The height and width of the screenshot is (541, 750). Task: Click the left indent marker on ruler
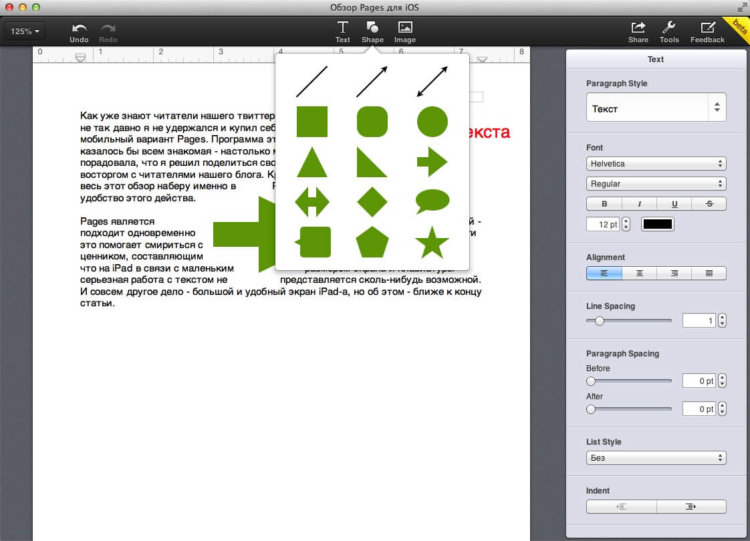pos(80,57)
